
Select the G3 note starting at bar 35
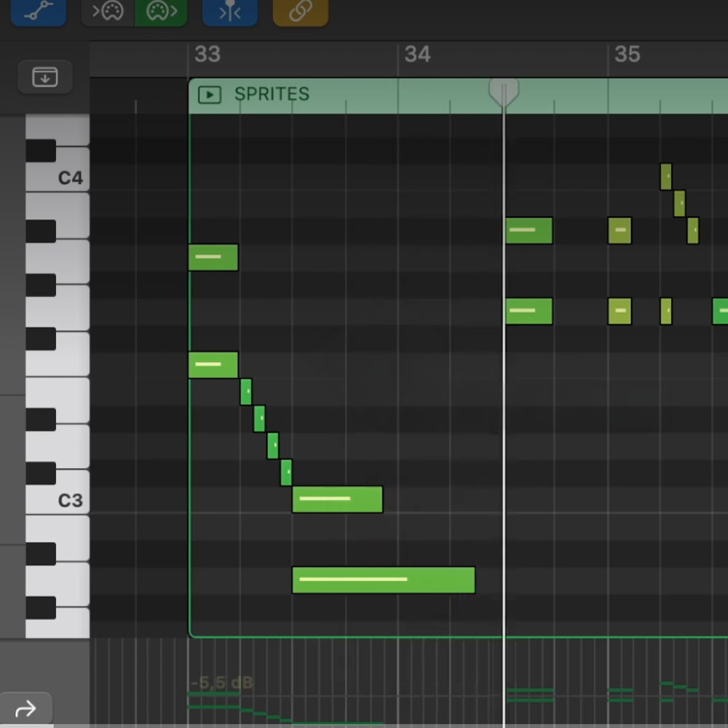[x=620, y=311]
